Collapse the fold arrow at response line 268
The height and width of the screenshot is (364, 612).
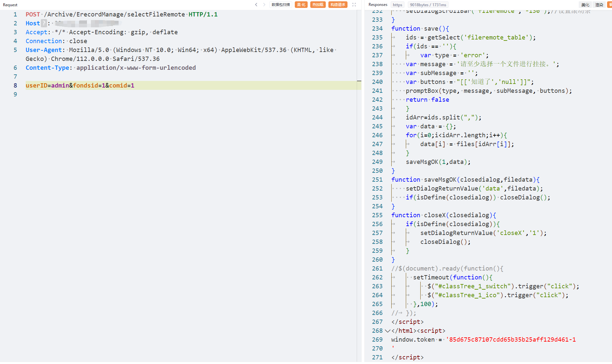(x=388, y=331)
